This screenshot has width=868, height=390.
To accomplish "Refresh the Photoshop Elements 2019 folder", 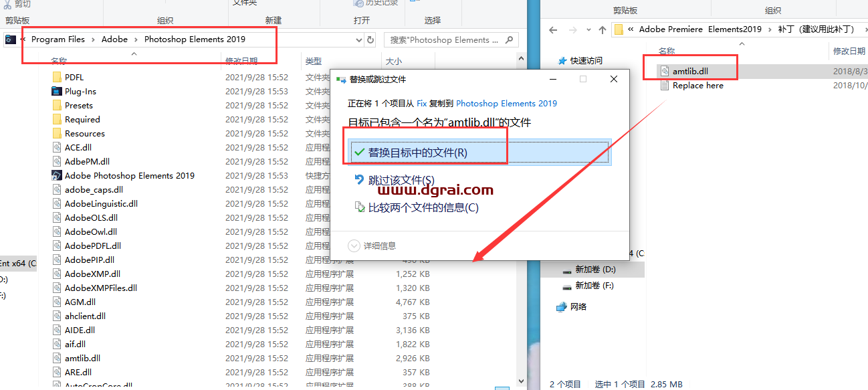I will [371, 39].
